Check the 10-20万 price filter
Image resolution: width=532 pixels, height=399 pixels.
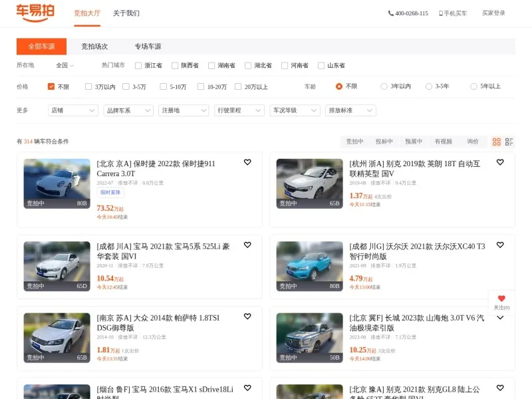(x=201, y=86)
